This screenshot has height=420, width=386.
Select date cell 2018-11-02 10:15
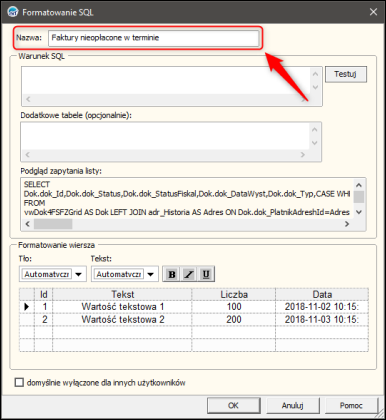pyautogui.click(x=322, y=307)
